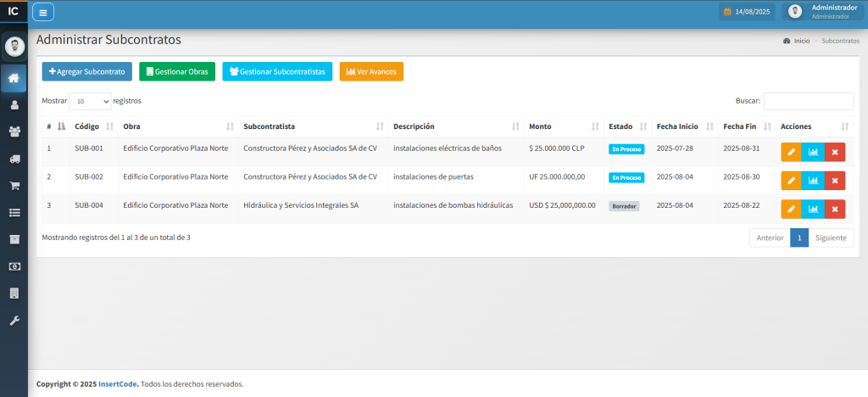
Task: Open Gestionar Subcontratistas
Action: click(277, 72)
